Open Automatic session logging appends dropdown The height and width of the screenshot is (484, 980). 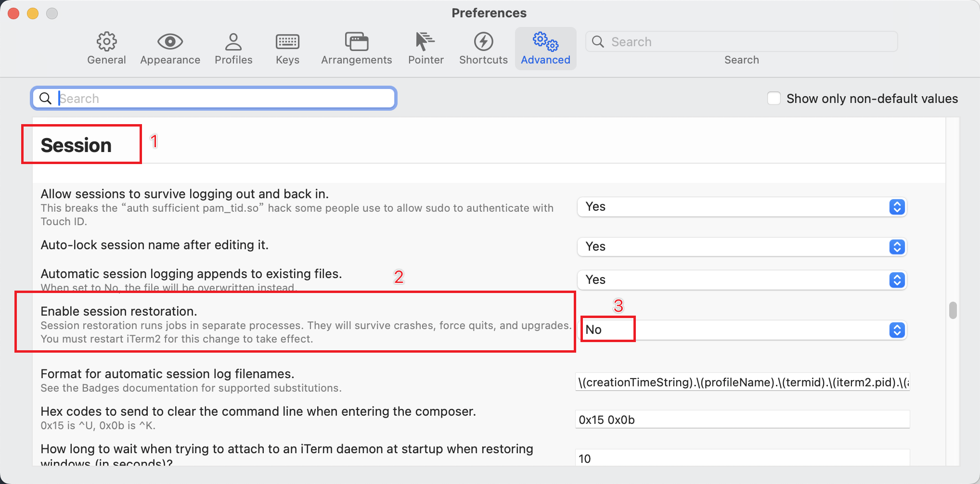pos(742,280)
